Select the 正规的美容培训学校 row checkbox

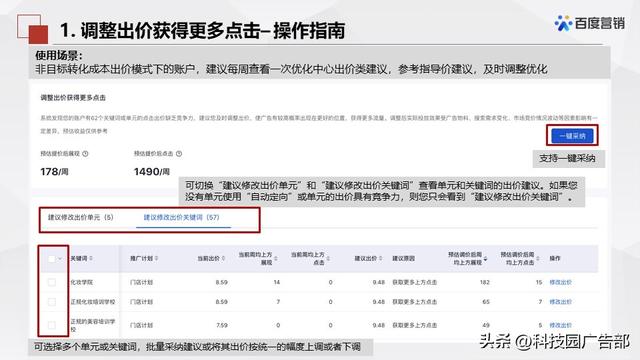[x=51, y=325]
